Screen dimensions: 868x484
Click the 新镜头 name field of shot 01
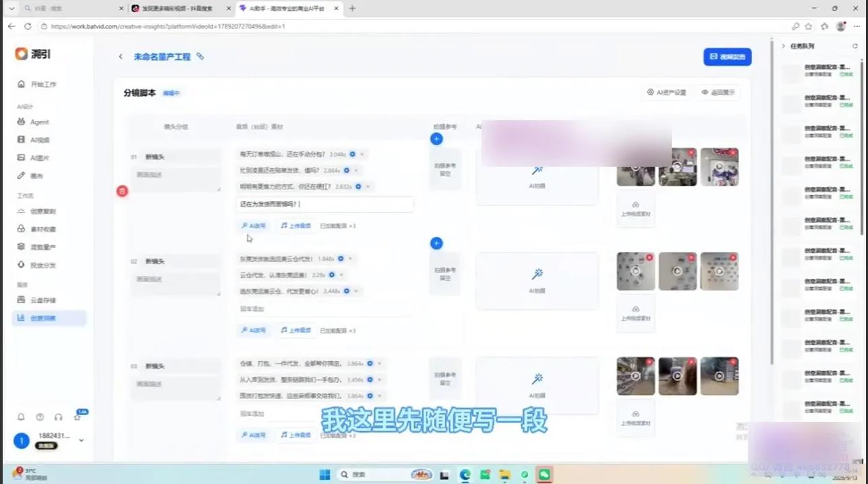175,157
